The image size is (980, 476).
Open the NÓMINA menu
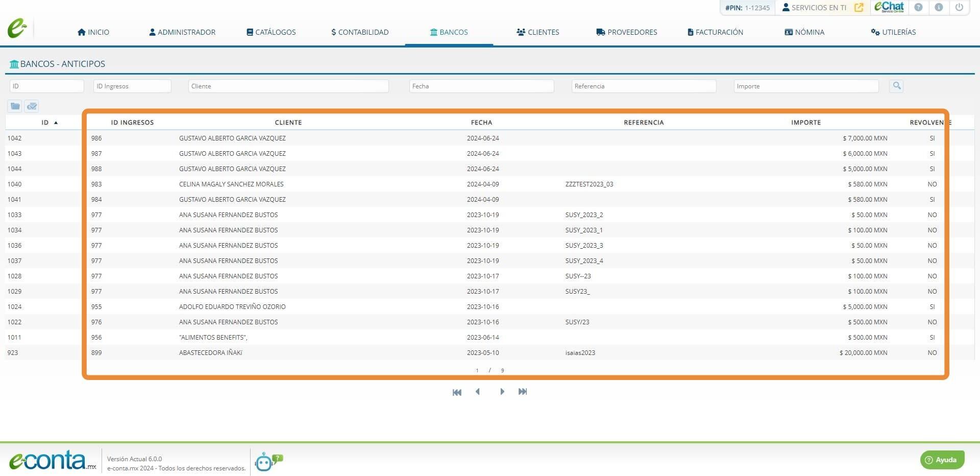(x=804, y=32)
